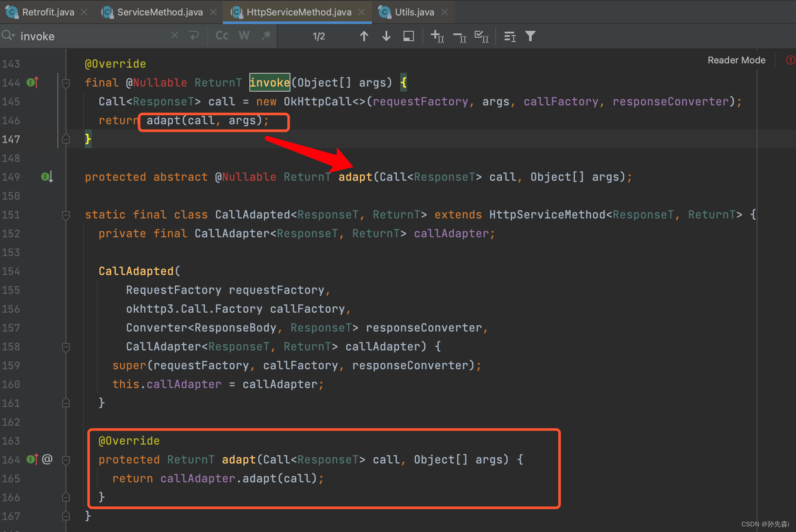Toggle Match Case (Cc) option
796x532 pixels.
(x=222, y=36)
